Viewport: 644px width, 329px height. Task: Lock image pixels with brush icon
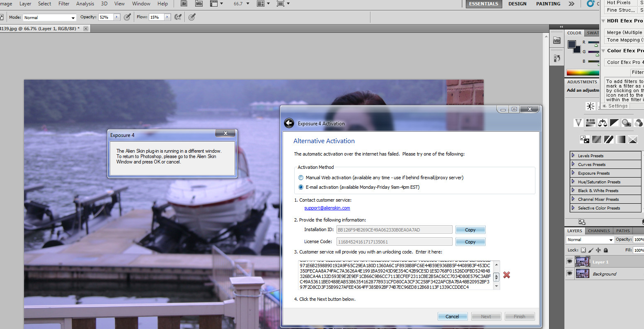(591, 250)
